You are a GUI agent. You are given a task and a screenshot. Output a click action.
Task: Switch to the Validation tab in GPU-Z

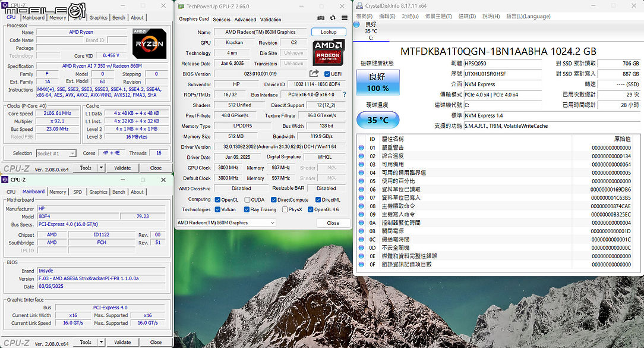pyautogui.click(x=271, y=19)
